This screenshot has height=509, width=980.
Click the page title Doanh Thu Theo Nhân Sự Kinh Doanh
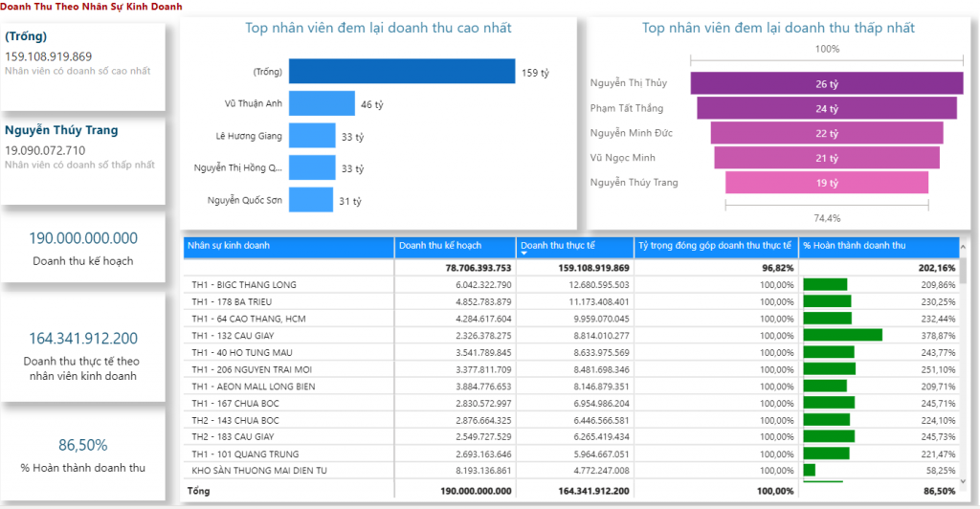point(91,7)
